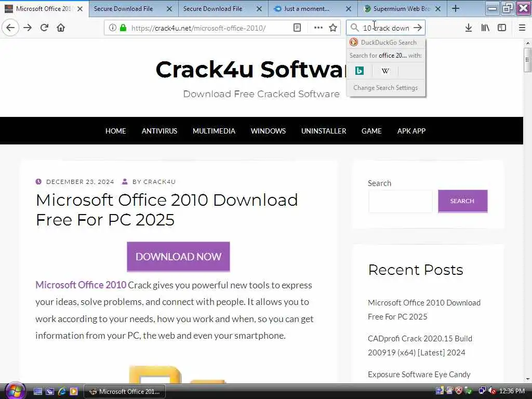Show site information for crack4u.net
532x399 pixels.
click(x=112, y=28)
